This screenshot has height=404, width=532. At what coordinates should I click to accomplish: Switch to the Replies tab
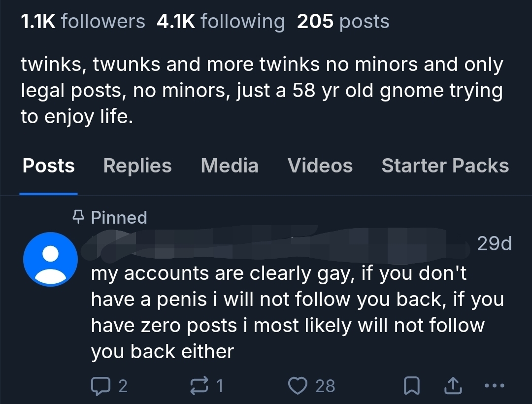coord(137,166)
